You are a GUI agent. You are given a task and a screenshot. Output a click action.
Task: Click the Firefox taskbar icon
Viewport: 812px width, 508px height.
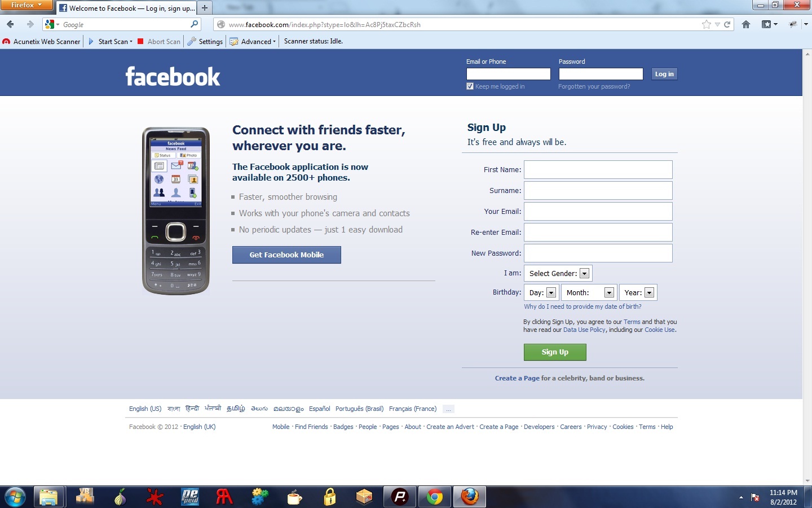[470, 497]
